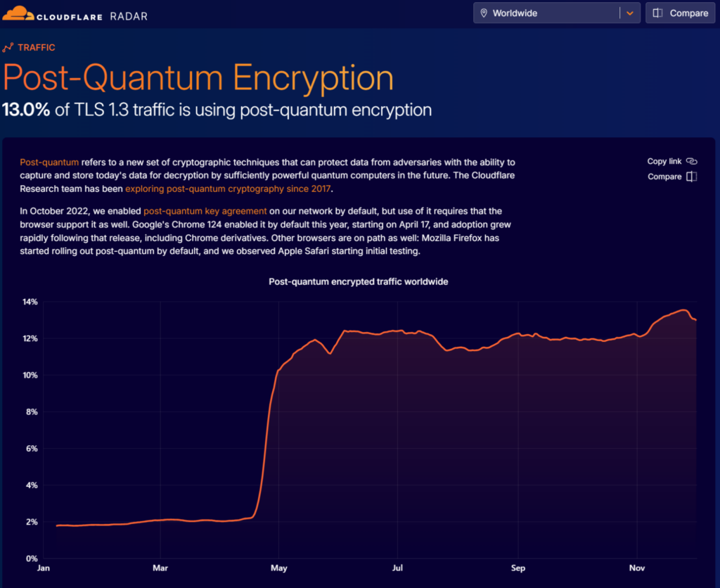Click the chart title text
The height and width of the screenshot is (588, 720).
coord(359,281)
